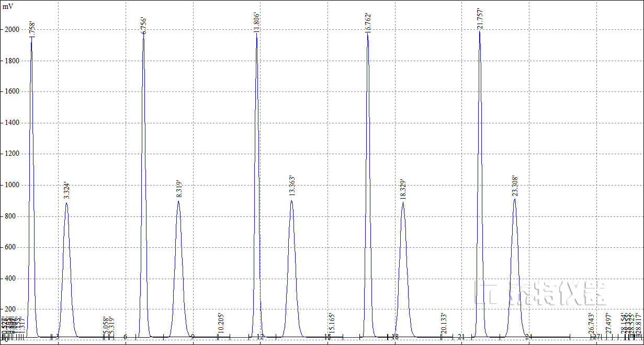Viewport: 644px width, 345px height.
Task: Click the 1000 value on y-axis
Action: (12, 185)
